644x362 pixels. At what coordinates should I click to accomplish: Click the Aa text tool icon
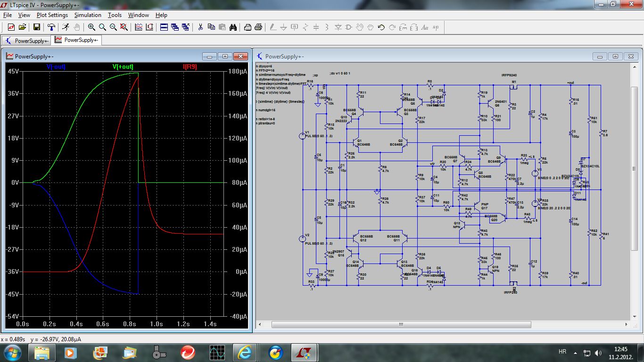425,27
